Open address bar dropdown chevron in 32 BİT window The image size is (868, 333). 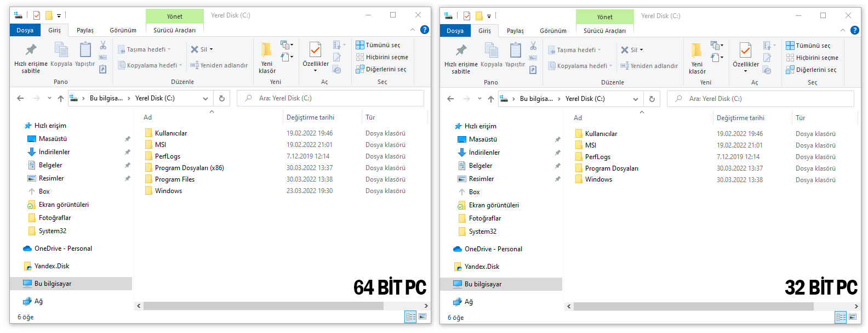[x=636, y=99]
